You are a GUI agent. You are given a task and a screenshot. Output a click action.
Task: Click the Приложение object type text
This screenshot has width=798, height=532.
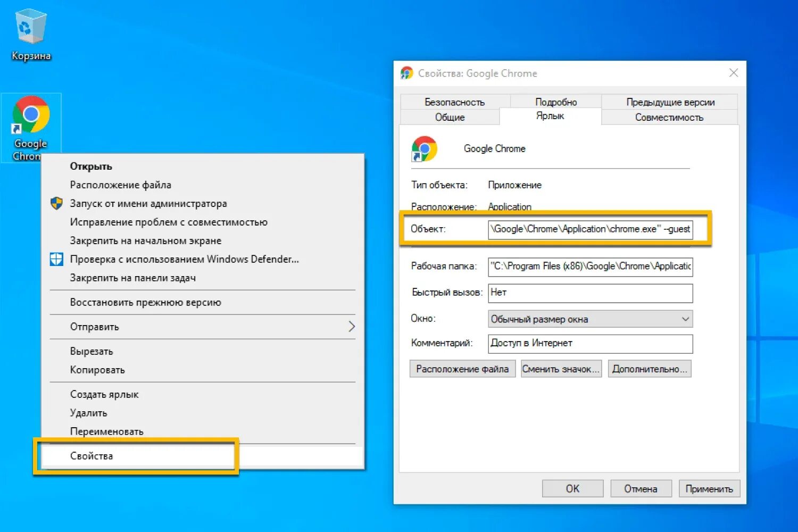(x=514, y=185)
